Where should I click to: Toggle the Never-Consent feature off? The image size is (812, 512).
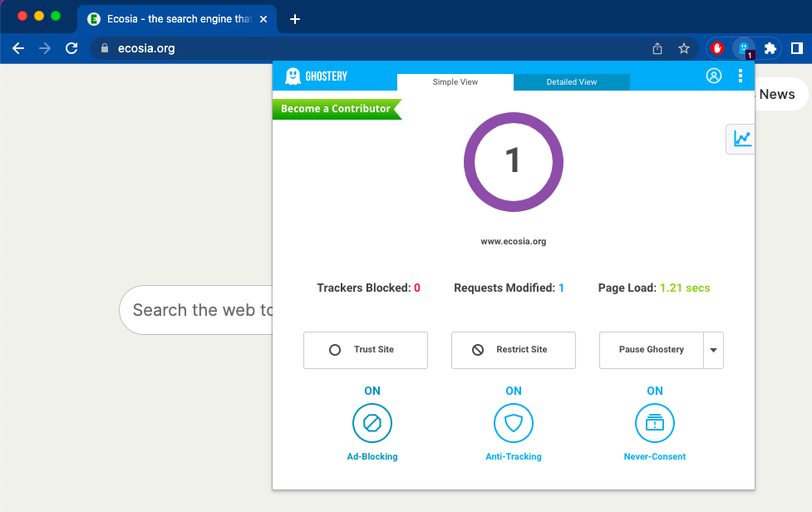(655, 423)
